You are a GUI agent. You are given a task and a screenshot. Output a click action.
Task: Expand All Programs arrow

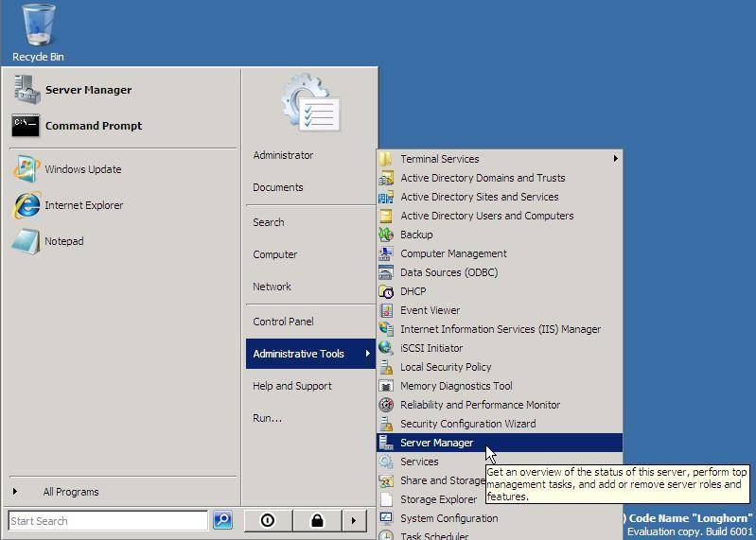point(15,492)
